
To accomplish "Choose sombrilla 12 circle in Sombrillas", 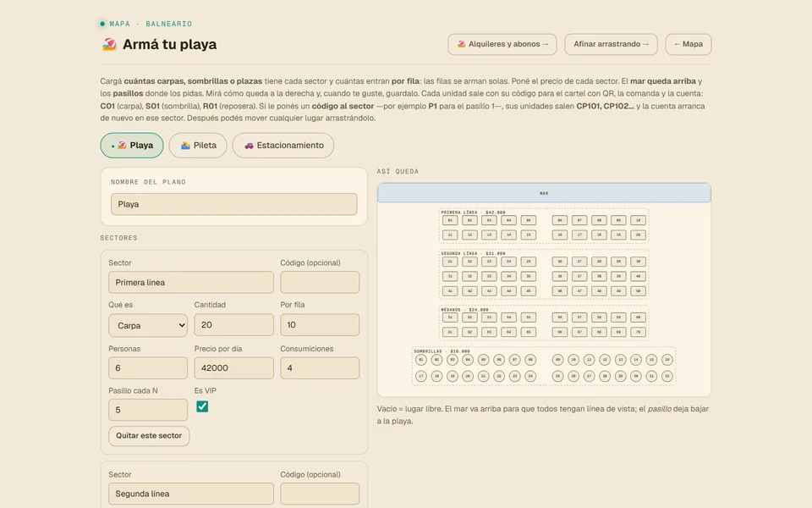I will [605, 359].
